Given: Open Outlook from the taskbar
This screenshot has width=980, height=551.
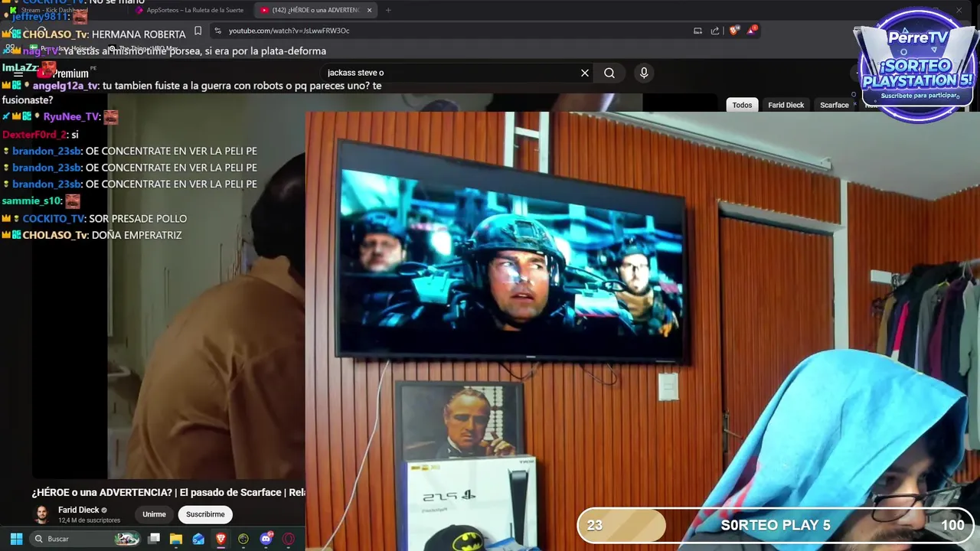Looking at the screenshot, I should (198, 539).
